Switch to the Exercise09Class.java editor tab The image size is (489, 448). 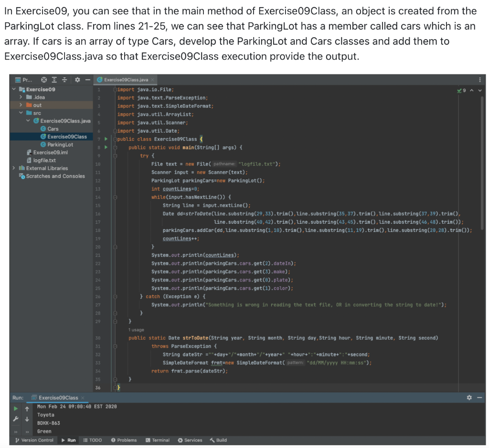pos(125,80)
